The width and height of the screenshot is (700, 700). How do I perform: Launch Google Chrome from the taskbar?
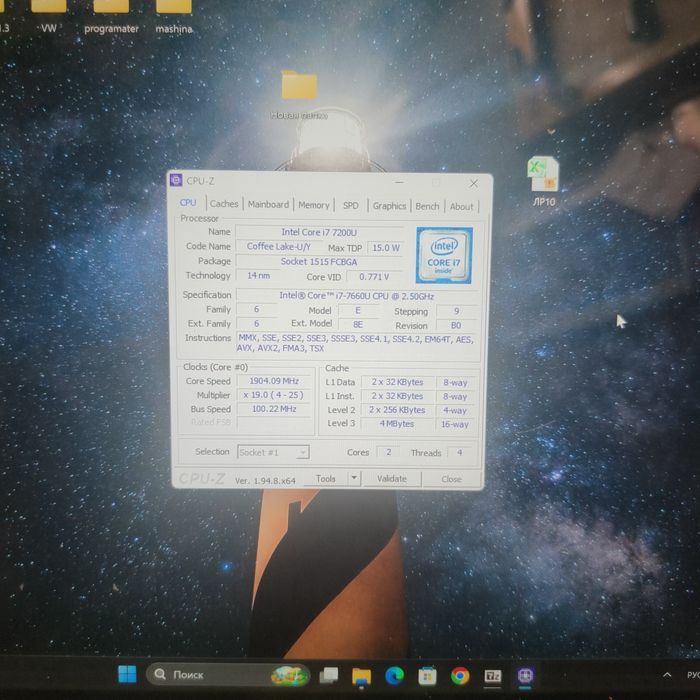point(460,676)
